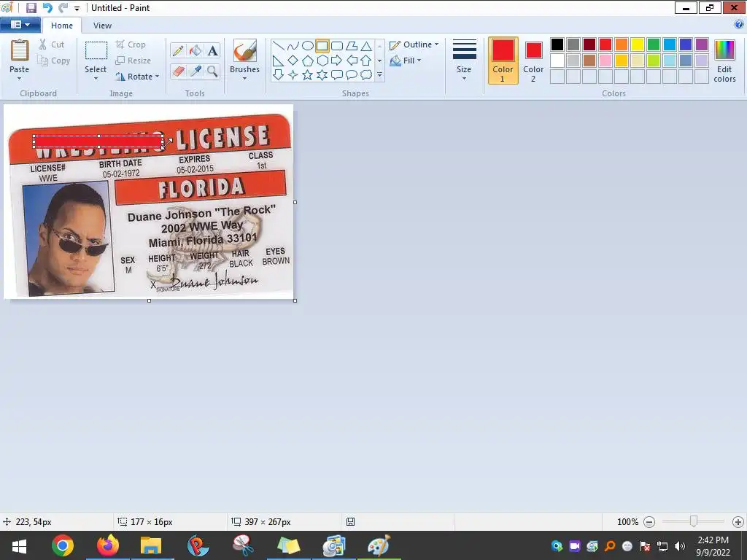
Task: Open the Paint file menu button
Action: tap(20, 25)
